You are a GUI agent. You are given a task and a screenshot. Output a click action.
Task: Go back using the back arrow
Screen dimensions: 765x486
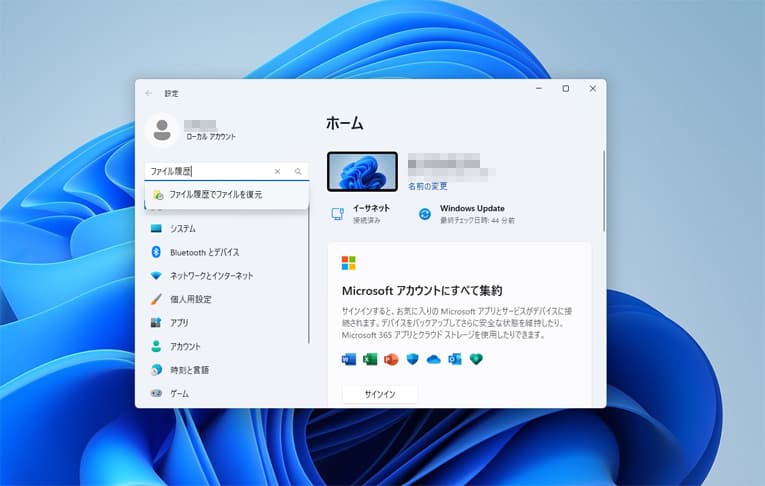(x=149, y=93)
